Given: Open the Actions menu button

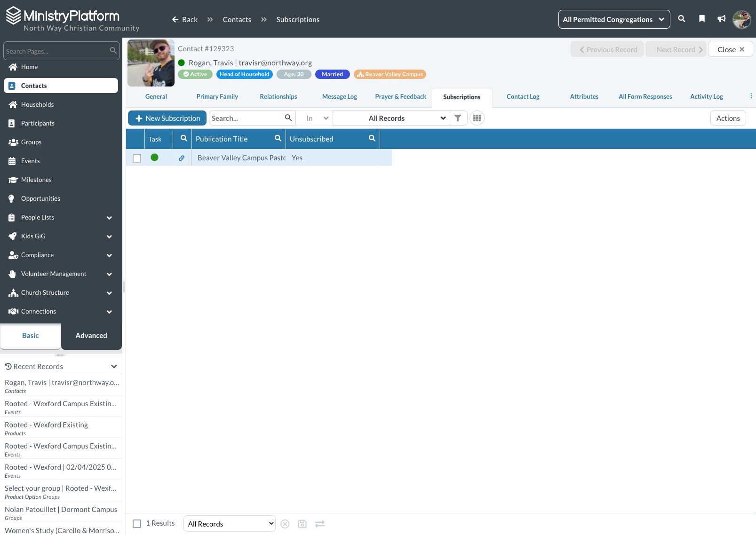Looking at the screenshot, I should [x=728, y=118].
